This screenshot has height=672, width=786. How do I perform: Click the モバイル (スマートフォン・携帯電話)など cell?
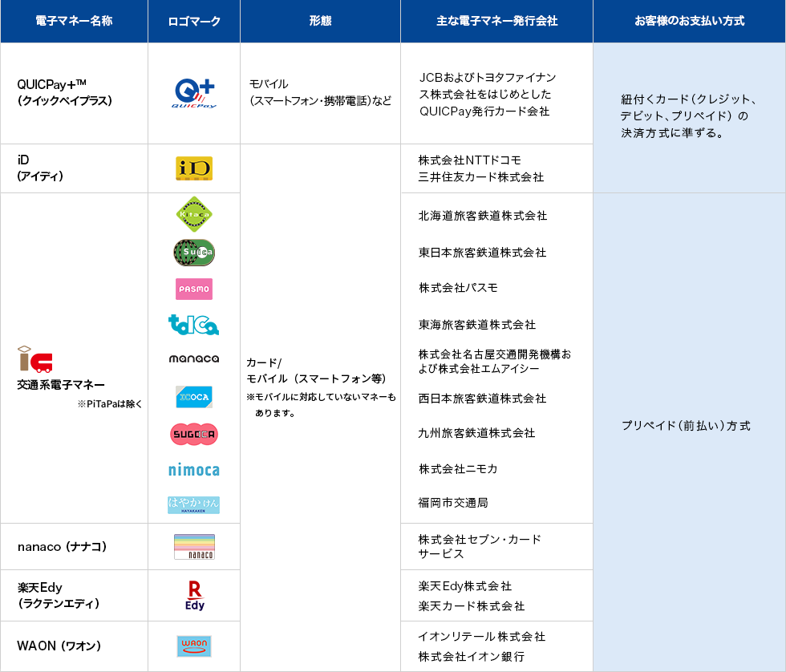point(320,93)
